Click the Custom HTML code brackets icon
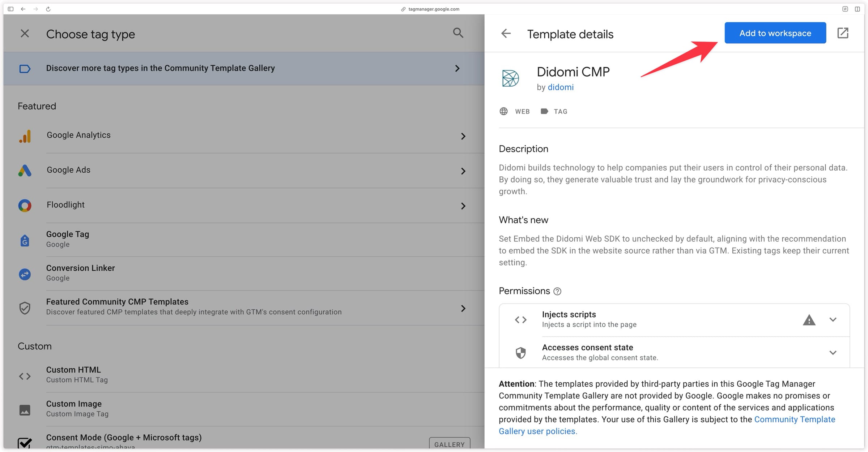This screenshot has width=868, height=452. 25,376
